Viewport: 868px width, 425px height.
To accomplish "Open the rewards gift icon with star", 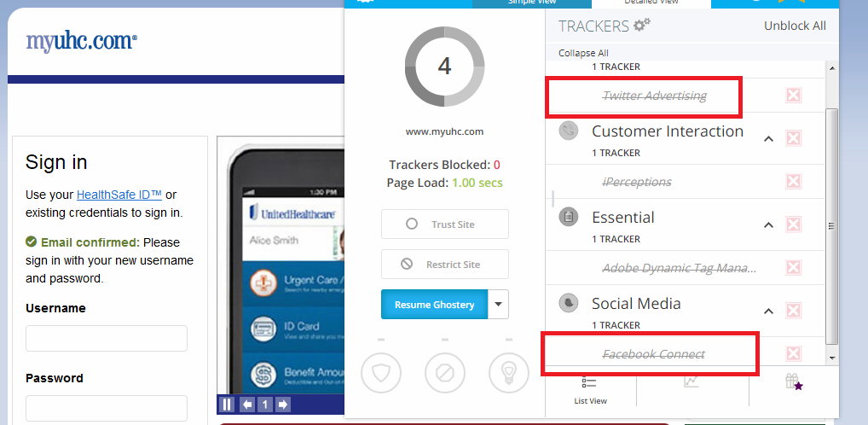I will (x=794, y=381).
